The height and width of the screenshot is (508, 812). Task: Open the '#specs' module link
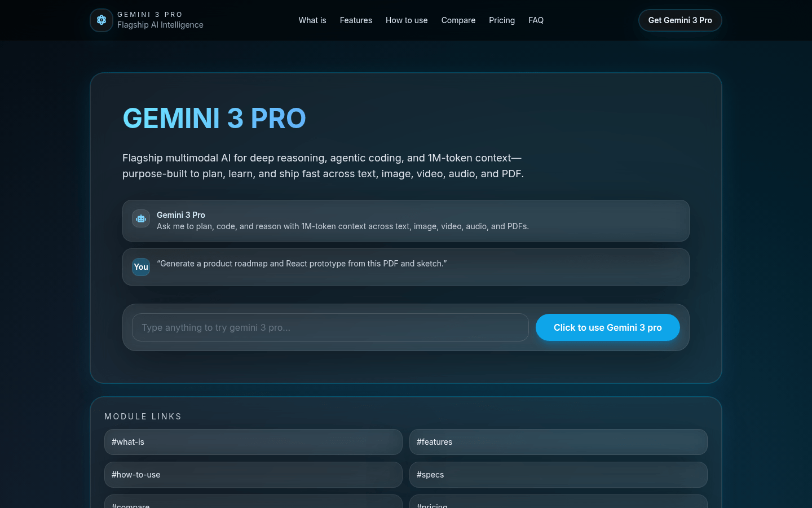[x=558, y=475]
